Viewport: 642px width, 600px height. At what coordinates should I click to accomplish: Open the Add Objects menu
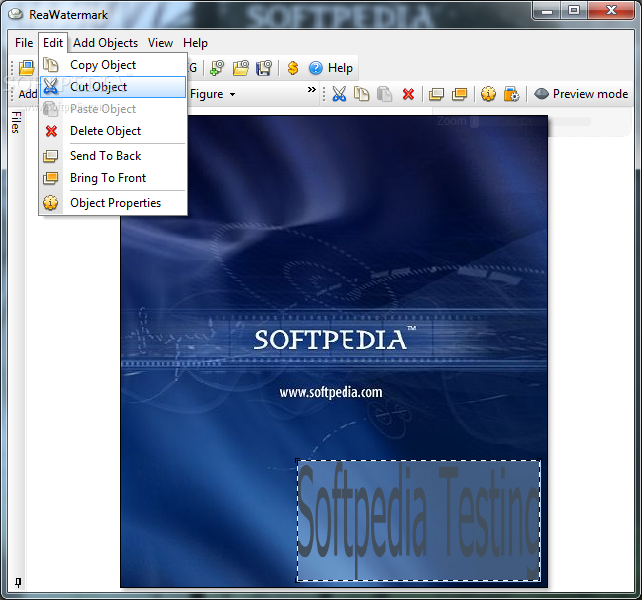[105, 43]
